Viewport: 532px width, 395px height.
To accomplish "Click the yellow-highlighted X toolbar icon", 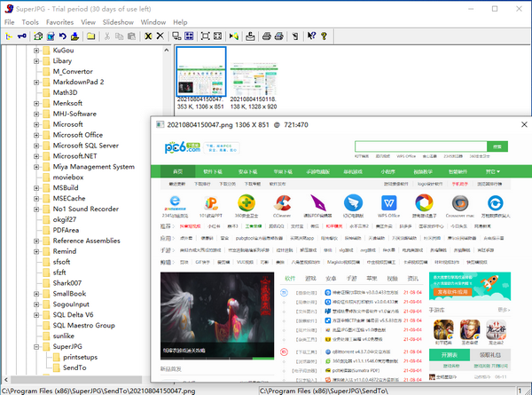I will click(x=148, y=36).
